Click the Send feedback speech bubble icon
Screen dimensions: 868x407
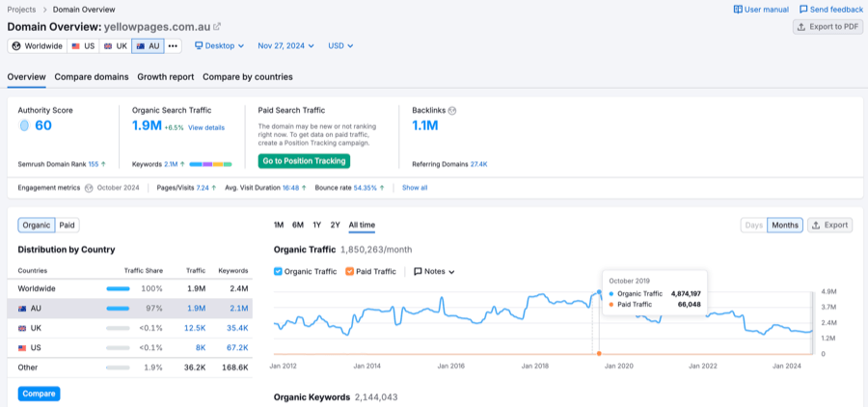click(x=803, y=9)
